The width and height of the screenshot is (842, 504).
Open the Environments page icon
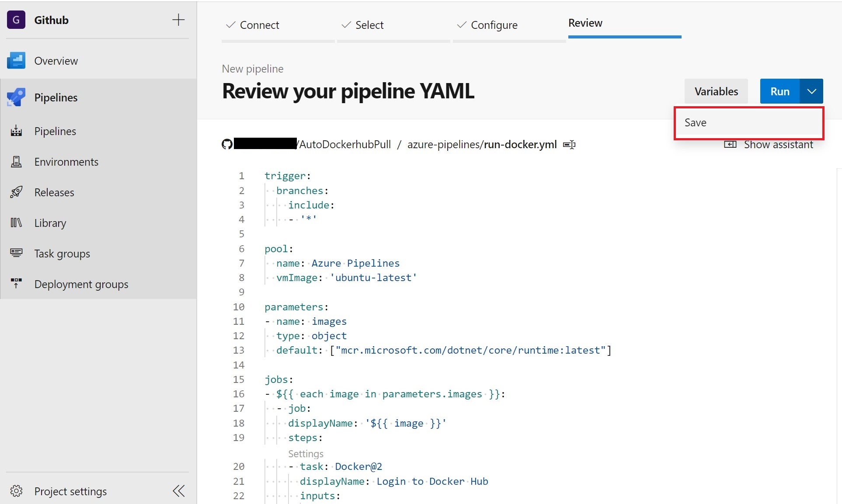[x=16, y=162]
